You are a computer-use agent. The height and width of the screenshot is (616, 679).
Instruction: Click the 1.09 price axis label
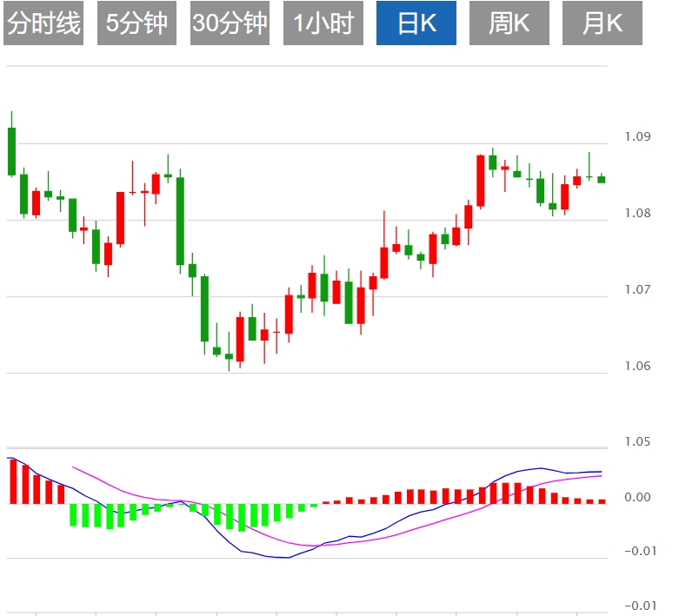tap(637, 137)
